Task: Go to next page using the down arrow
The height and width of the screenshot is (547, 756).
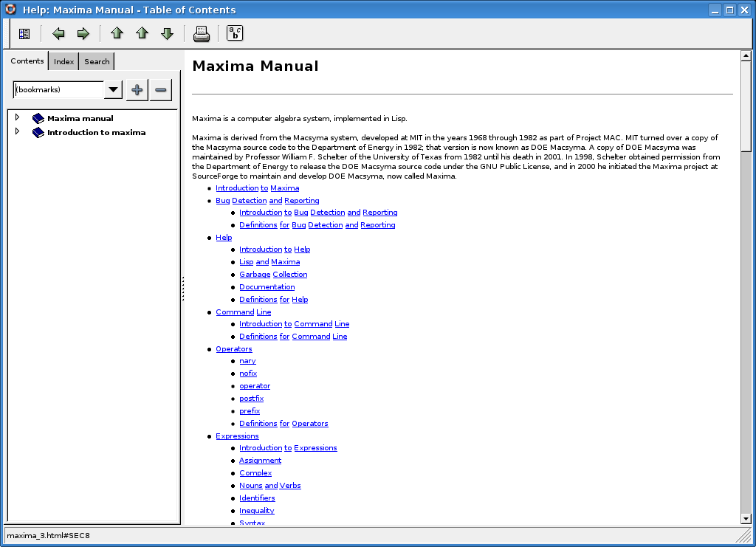Action: coord(167,33)
